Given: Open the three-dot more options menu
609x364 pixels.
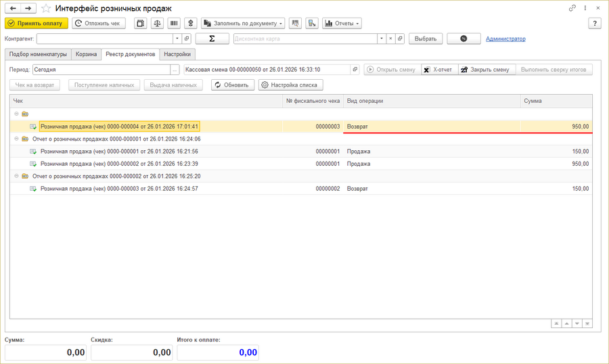Looking at the screenshot, I should point(583,8).
